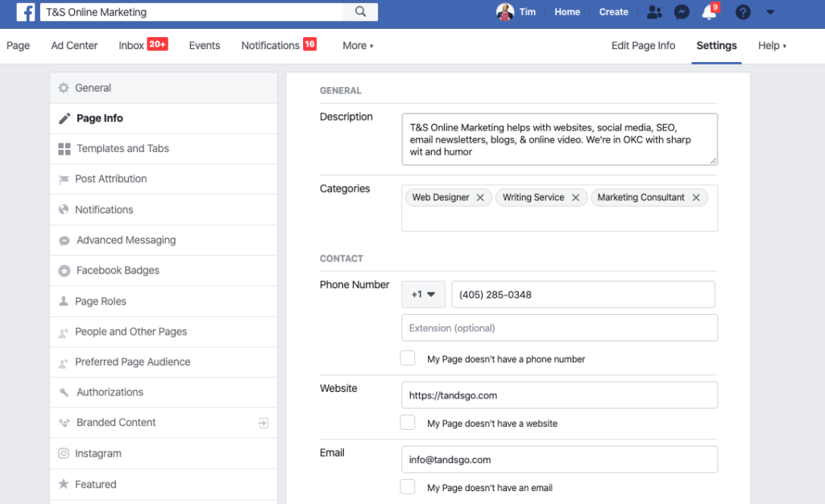Click the Edit Page Info link
The height and width of the screenshot is (504, 825).
(643, 46)
